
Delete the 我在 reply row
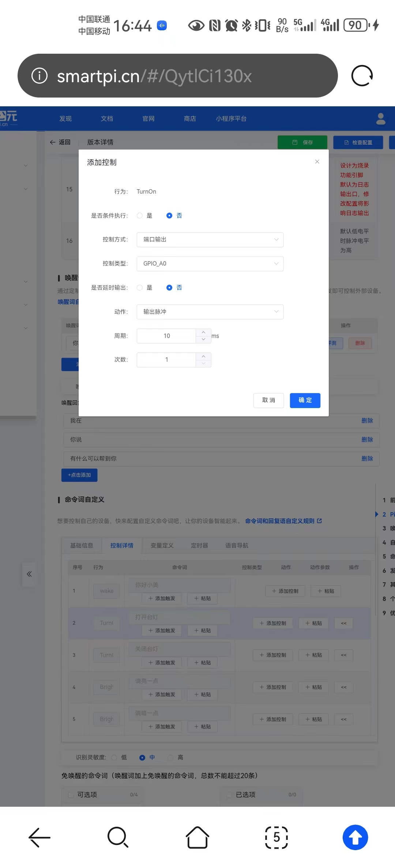367,420
